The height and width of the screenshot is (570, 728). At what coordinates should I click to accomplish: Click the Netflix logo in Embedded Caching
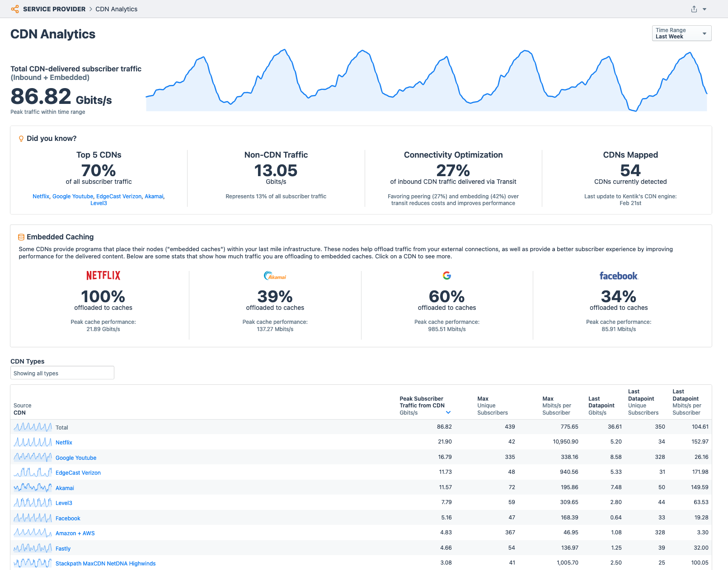[x=103, y=276]
